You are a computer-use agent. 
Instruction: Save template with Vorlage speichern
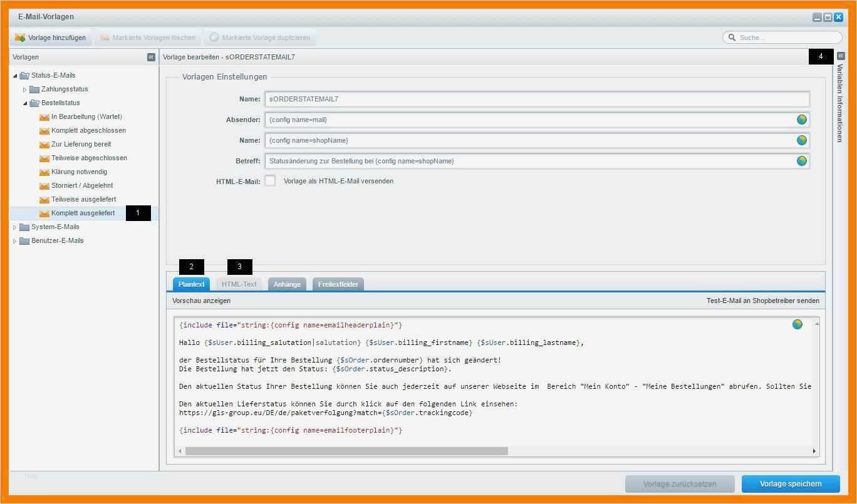tap(791, 483)
